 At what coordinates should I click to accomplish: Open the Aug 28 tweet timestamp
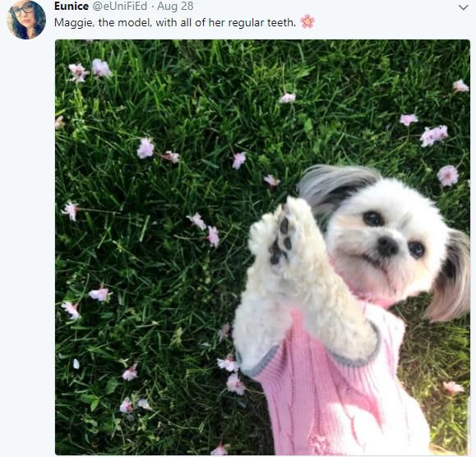(x=175, y=6)
